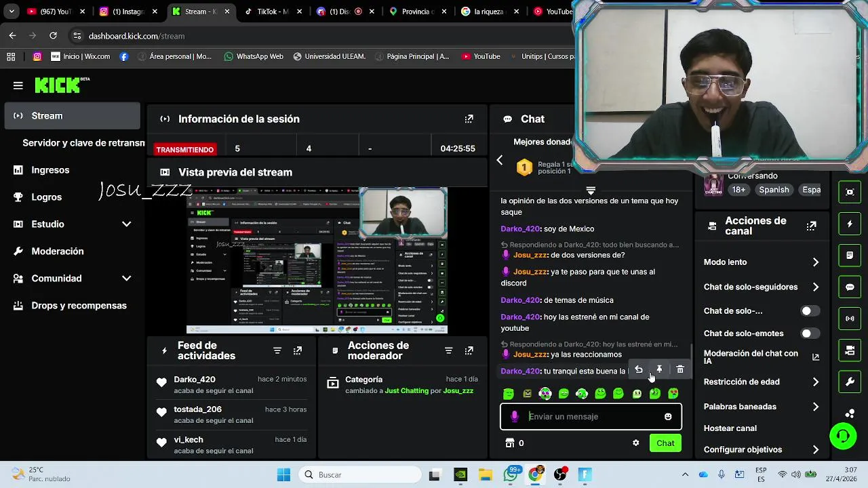Reply to Darko_420's hovered chat message
Screen dimensions: 868x488
(638, 369)
